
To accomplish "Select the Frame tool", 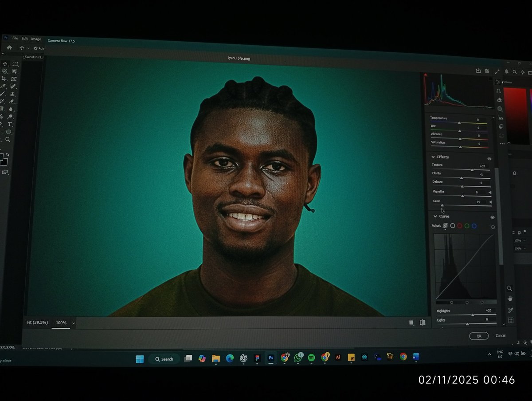I will click(x=14, y=79).
